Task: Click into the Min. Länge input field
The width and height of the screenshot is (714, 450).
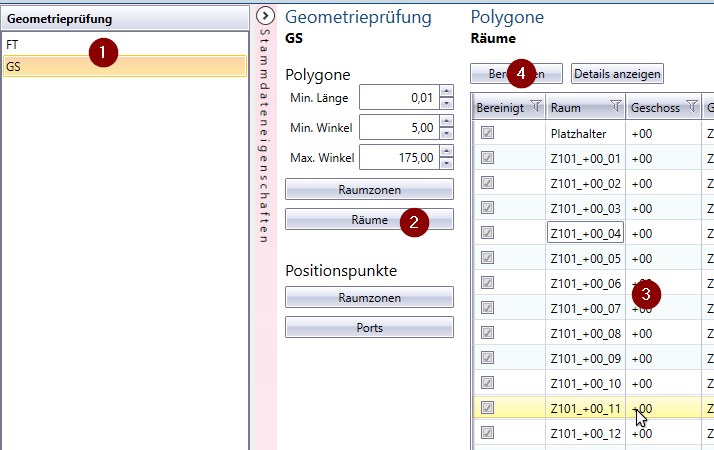Action: click(x=398, y=97)
